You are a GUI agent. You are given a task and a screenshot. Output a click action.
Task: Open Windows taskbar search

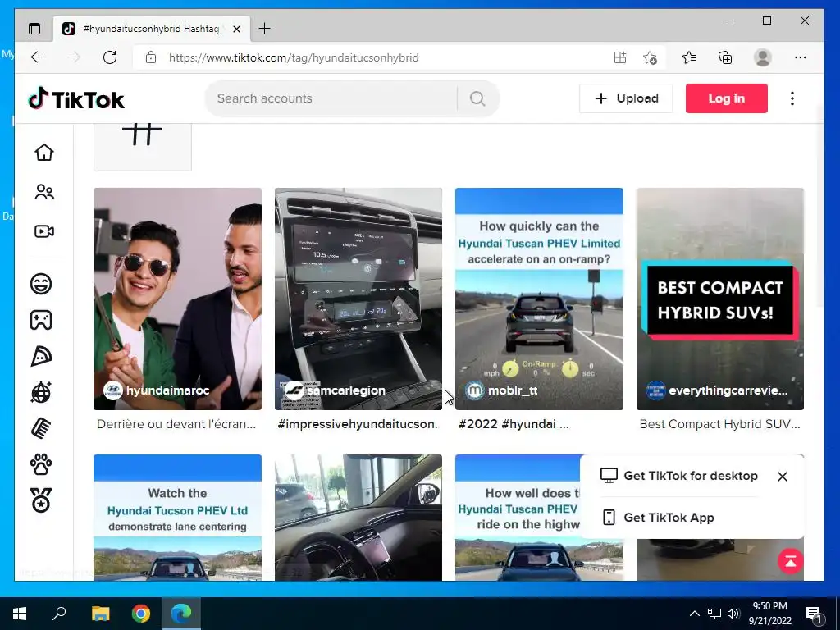[x=59, y=614]
